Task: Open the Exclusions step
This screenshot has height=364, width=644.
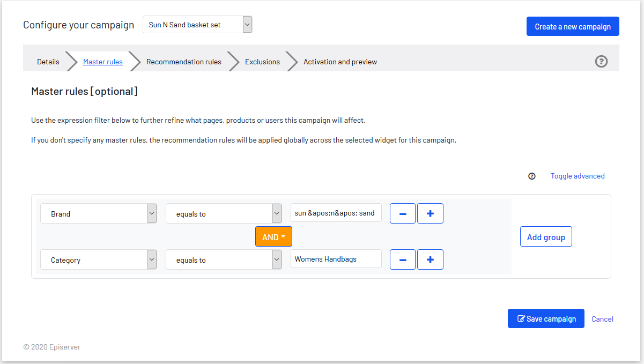Action: click(262, 62)
